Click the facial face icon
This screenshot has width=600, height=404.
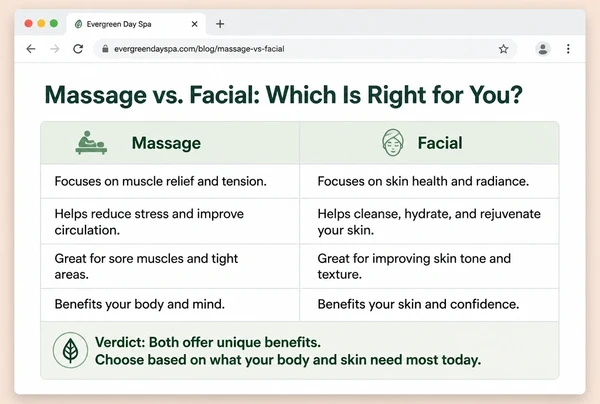pos(393,142)
